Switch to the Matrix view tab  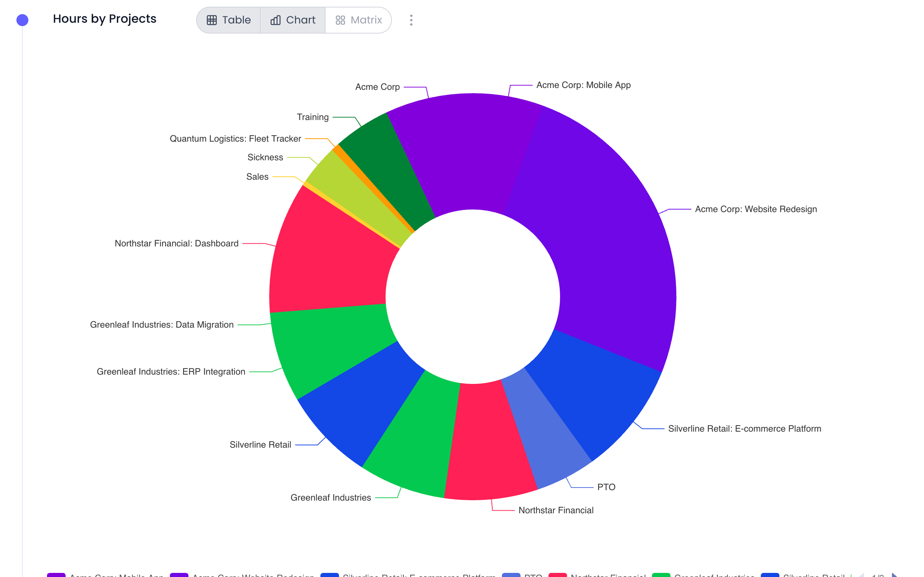[358, 20]
